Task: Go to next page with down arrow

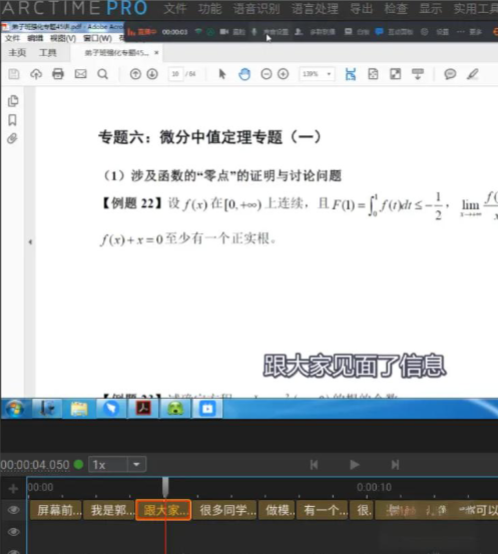Action: click(x=152, y=74)
